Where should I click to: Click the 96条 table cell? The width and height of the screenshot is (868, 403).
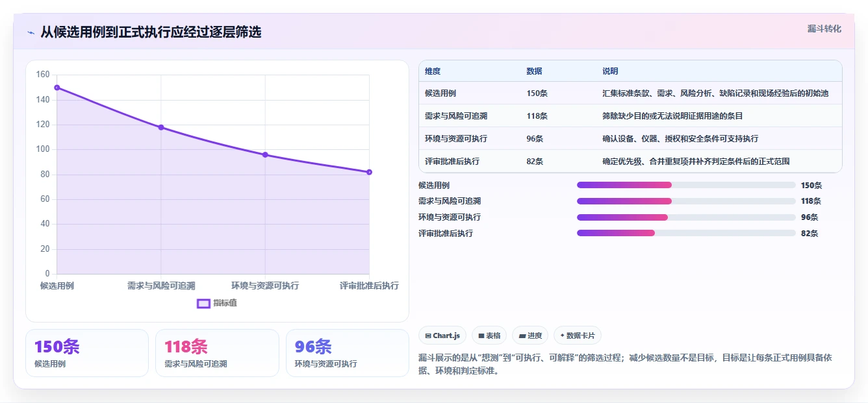[x=535, y=139]
